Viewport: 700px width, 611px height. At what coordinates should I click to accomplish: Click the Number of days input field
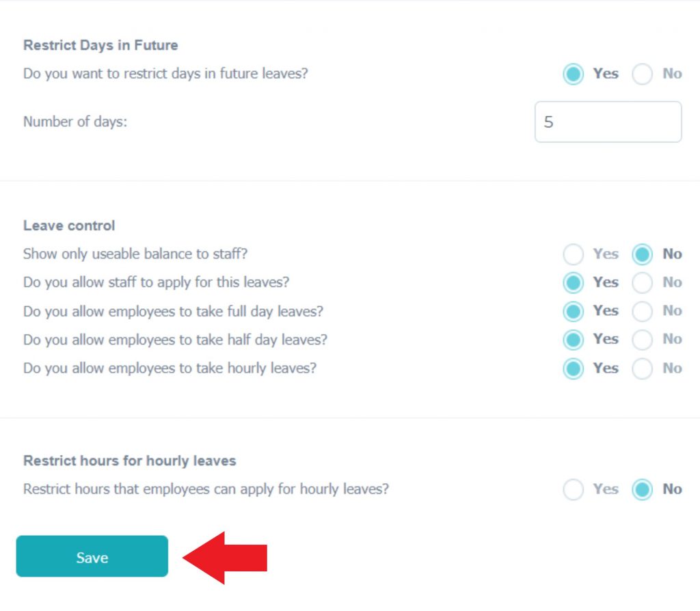point(608,122)
